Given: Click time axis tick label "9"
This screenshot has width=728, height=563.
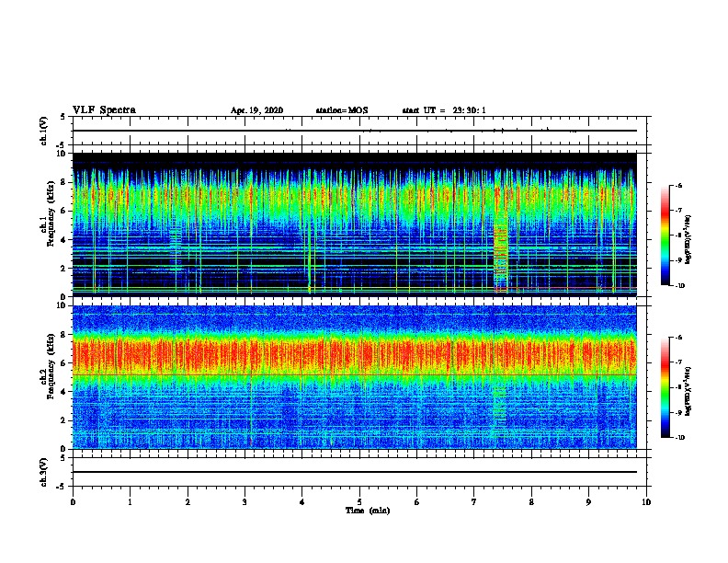Looking at the screenshot, I should point(588,502).
